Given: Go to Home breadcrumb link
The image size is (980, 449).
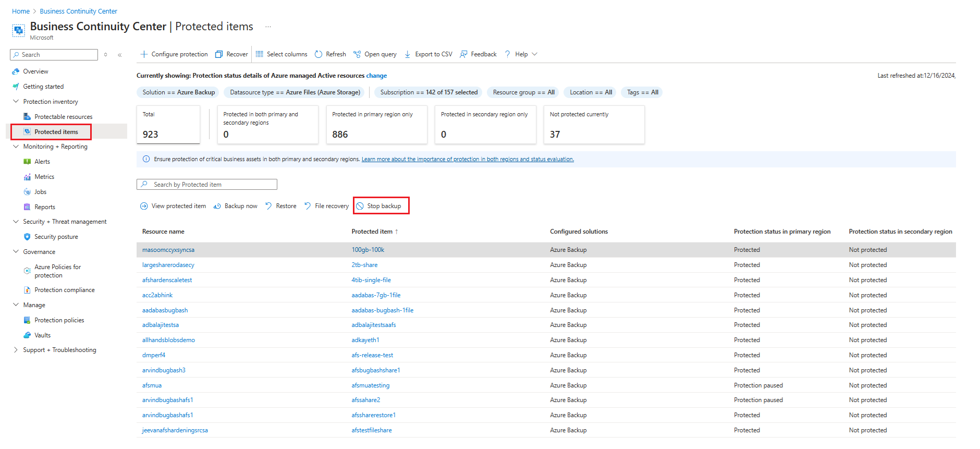Looking at the screenshot, I should (21, 11).
